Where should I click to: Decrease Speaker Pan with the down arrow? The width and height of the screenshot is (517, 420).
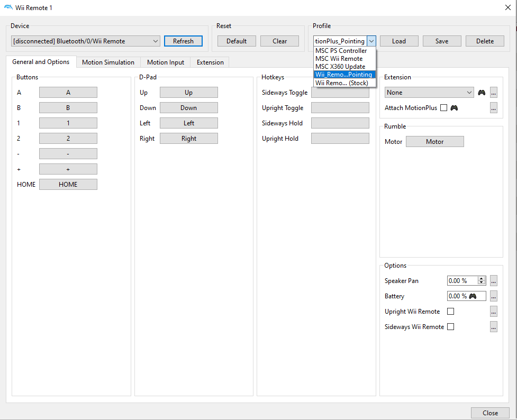click(x=482, y=283)
